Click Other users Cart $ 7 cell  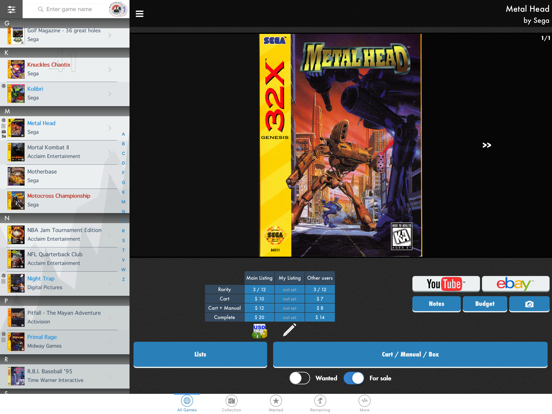[x=320, y=299]
